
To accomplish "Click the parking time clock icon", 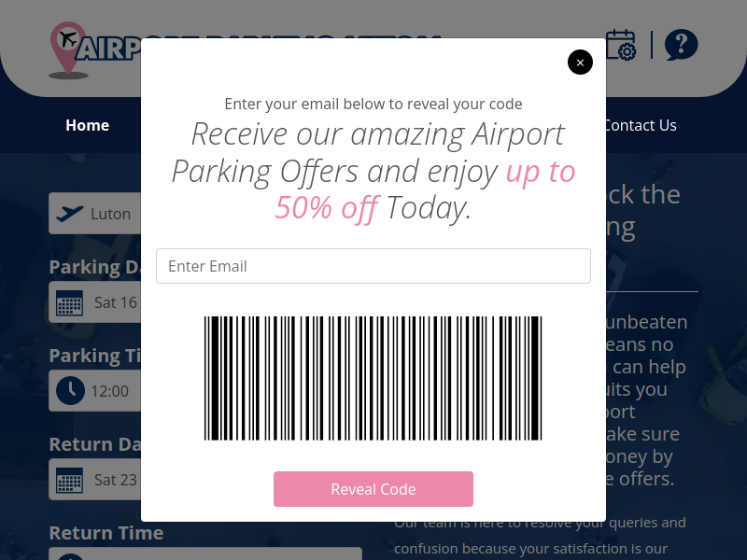I will click(70, 390).
